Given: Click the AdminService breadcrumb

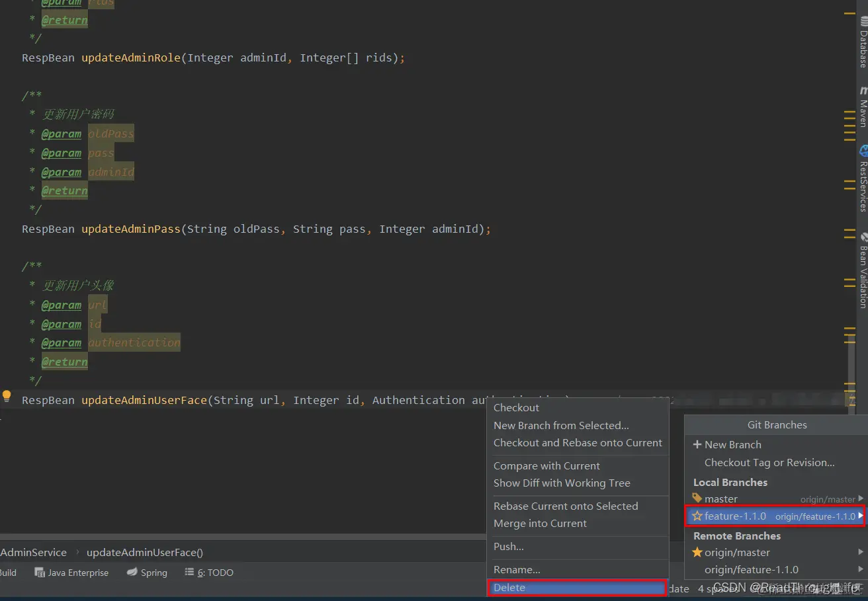Looking at the screenshot, I should click(33, 553).
